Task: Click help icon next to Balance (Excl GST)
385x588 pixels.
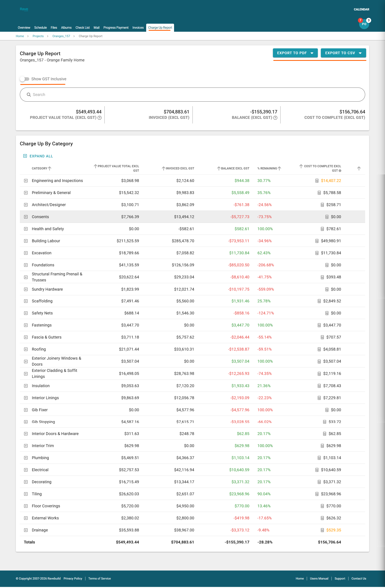Action: coord(275,118)
